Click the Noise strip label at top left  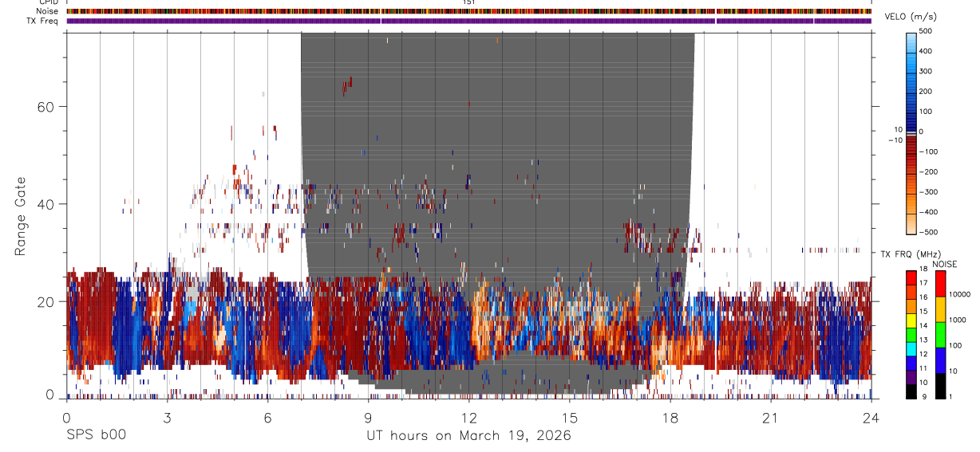tap(47, 11)
